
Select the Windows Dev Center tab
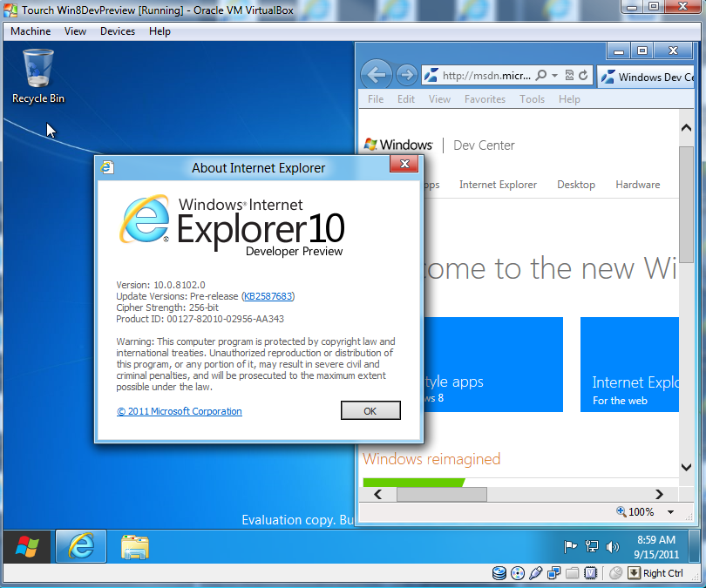coord(647,77)
